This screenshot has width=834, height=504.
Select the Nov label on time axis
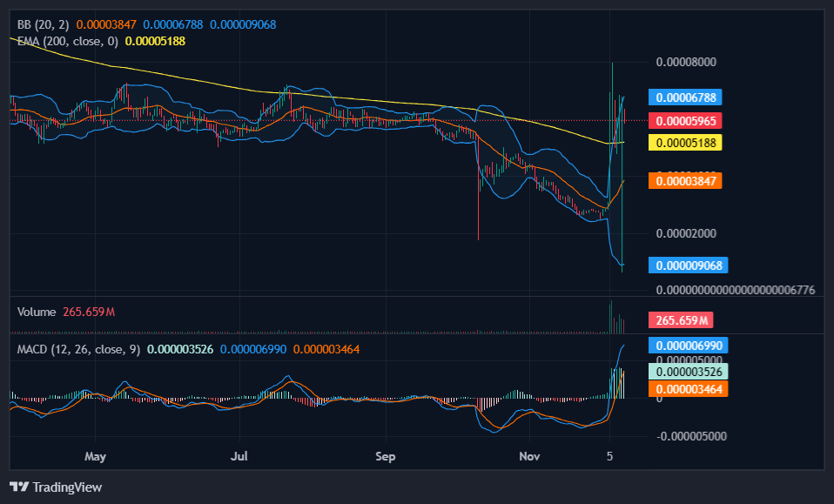528,455
